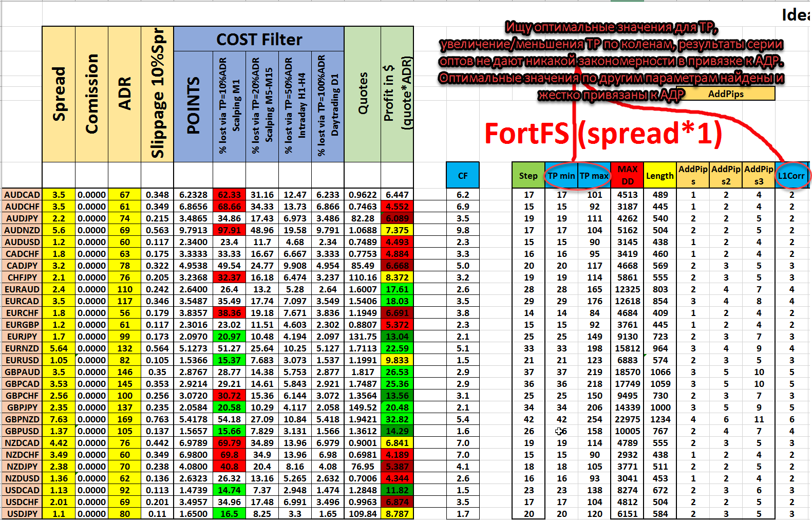Select the Step header cell
The image size is (812, 520).
(x=528, y=176)
